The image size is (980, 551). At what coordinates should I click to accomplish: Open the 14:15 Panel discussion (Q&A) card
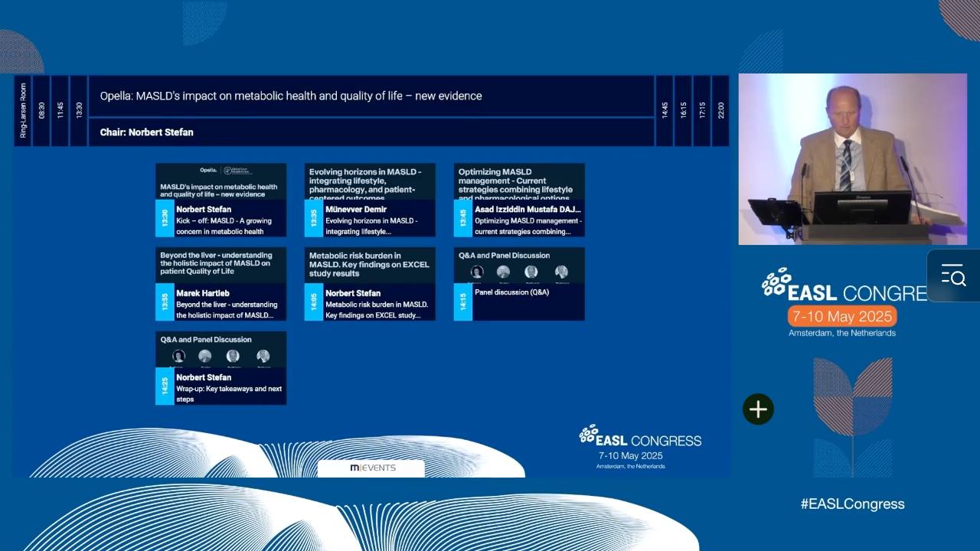pos(519,284)
